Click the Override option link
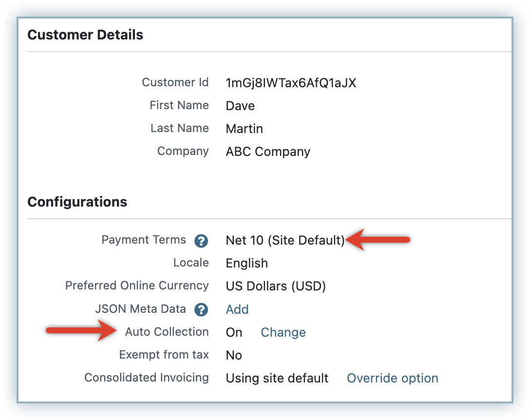530x420 pixels. click(x=392, y=378)
